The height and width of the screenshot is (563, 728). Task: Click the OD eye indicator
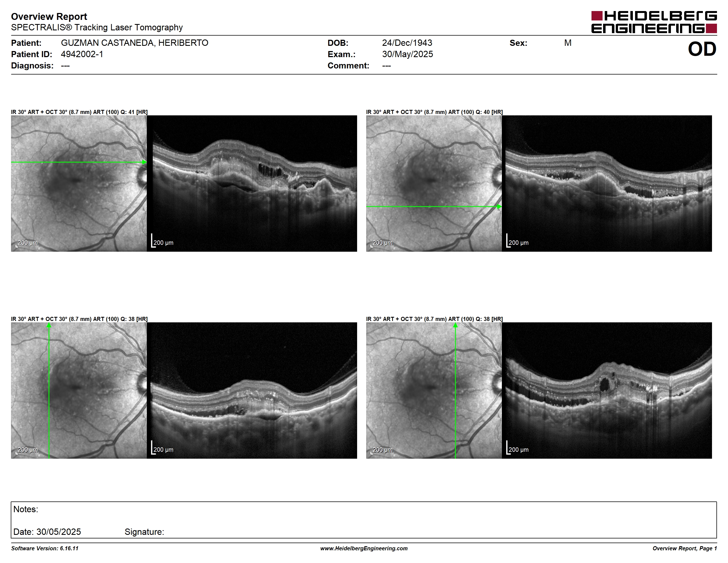702,49
